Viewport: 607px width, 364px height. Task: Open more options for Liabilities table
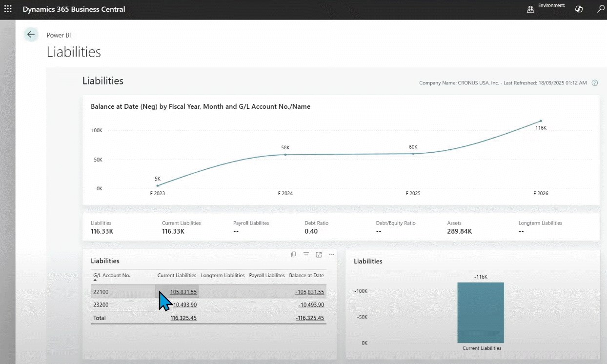[331, 254]
